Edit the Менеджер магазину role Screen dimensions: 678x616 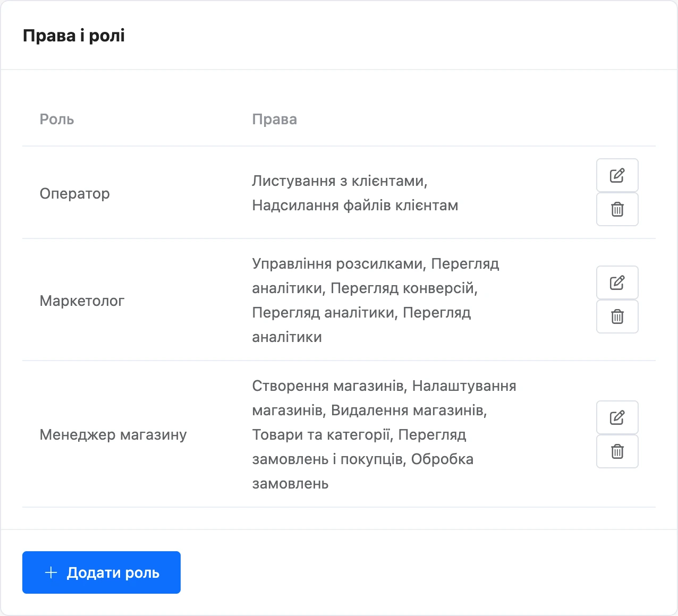(x=617, y=417)
